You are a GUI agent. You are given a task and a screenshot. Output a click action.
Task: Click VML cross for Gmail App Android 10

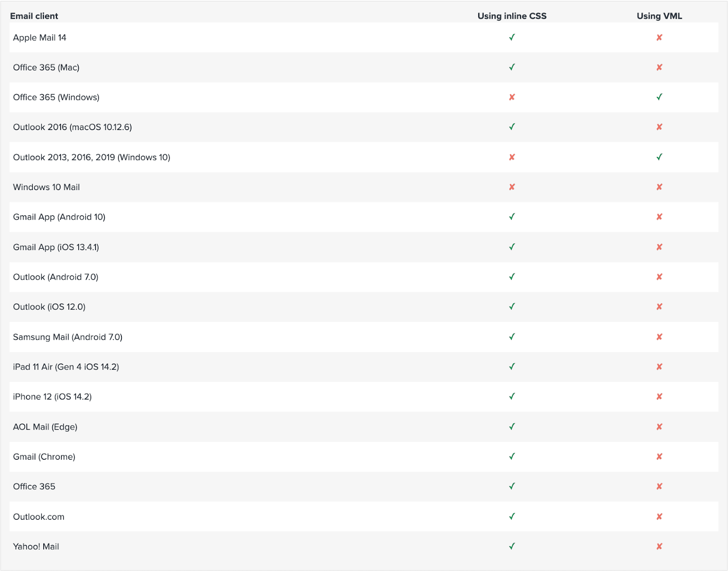point(659,217)
